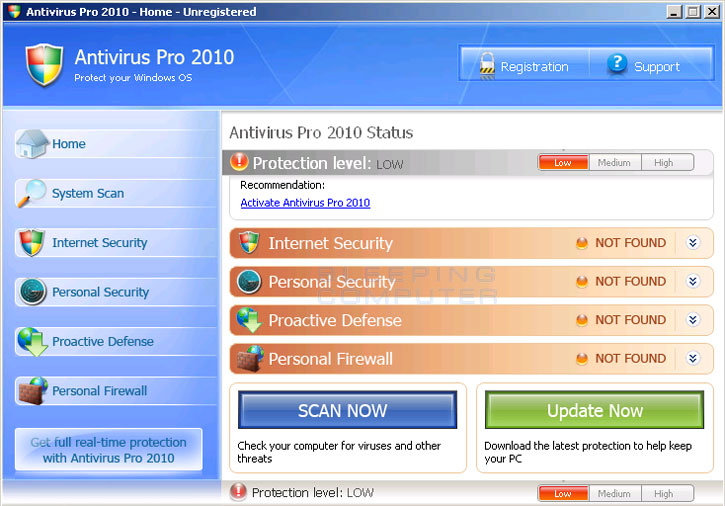Set top protection level to Low
The height and width of the screenshot is (506, 725).
point(563,162)
